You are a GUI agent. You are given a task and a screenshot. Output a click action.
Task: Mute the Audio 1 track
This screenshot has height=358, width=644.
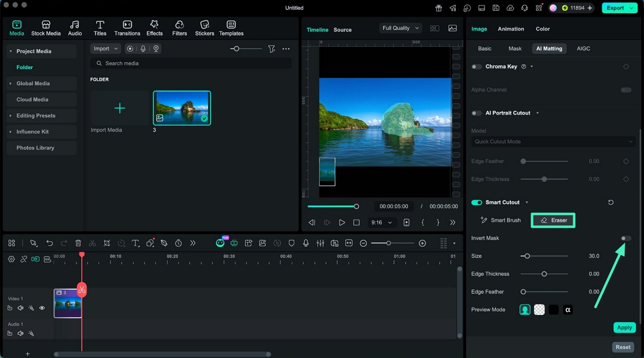point(20,334)
